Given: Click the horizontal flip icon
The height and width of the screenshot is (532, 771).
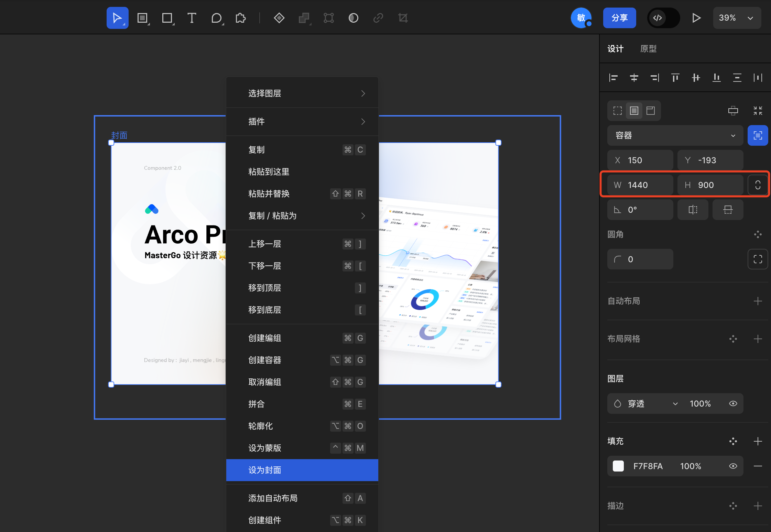Looking at the screenshot, I should [x=693, y=210].
